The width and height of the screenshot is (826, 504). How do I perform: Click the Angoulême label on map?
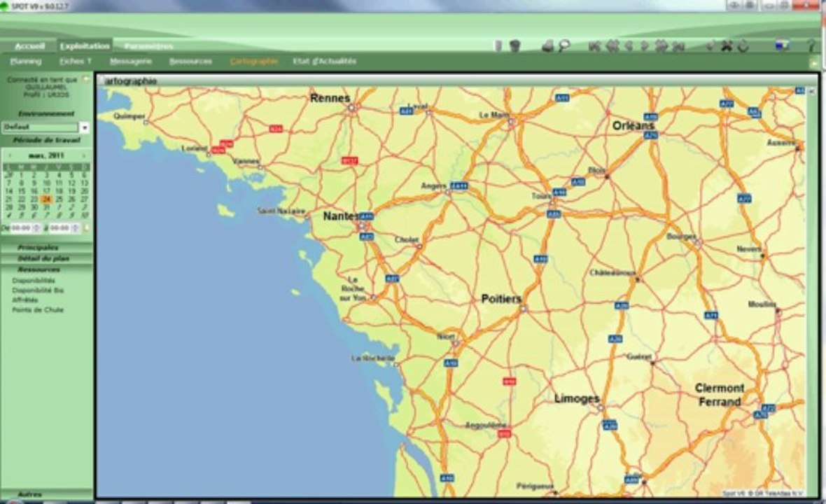pyautogui.click(x=486, y=425)
